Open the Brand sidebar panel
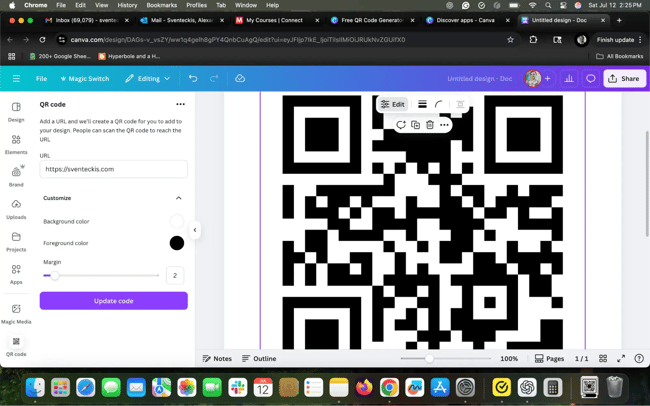 16,176
